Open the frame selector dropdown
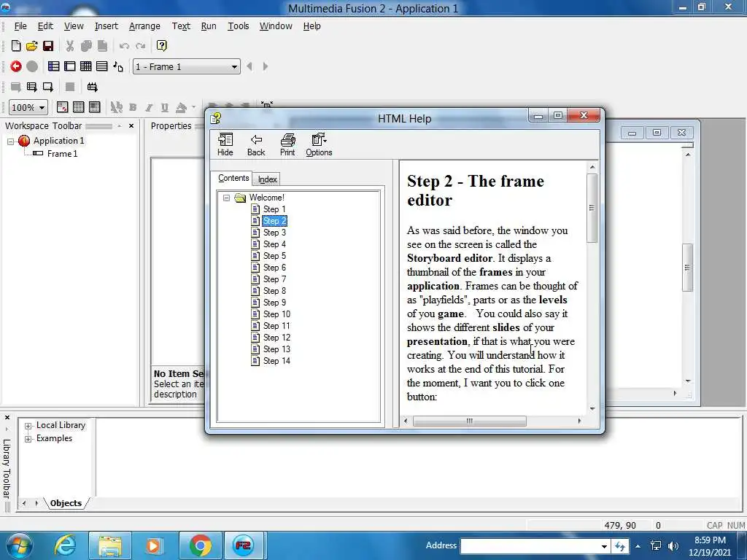The width and height of the screenshot is (747, 560). click(234, 66)
